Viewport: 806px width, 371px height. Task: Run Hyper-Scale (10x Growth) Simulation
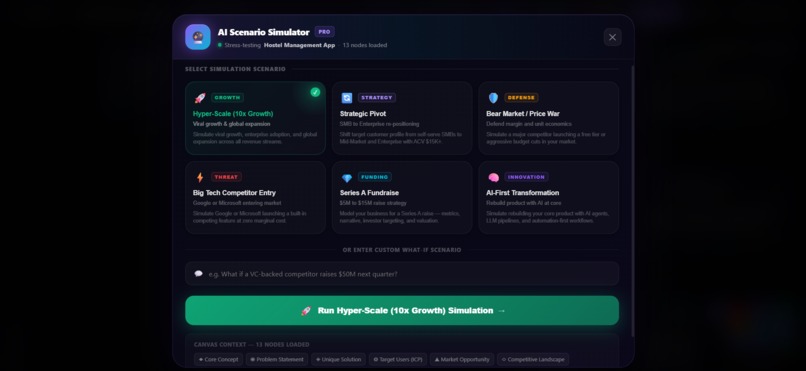[x=402, y=310]
